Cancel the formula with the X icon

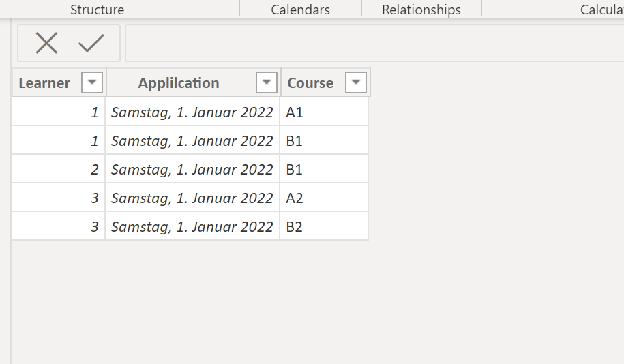pos(46,43)
